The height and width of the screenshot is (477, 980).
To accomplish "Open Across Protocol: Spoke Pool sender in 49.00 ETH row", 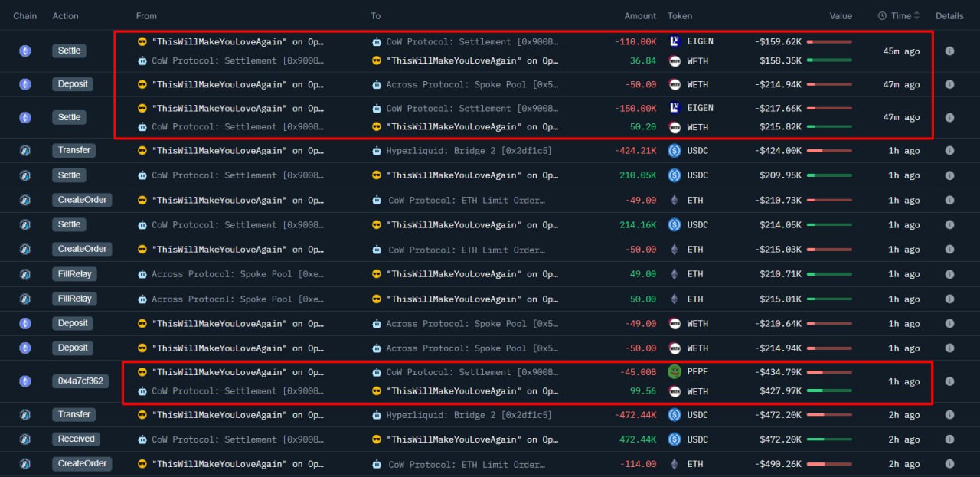I will click(237, 274).
